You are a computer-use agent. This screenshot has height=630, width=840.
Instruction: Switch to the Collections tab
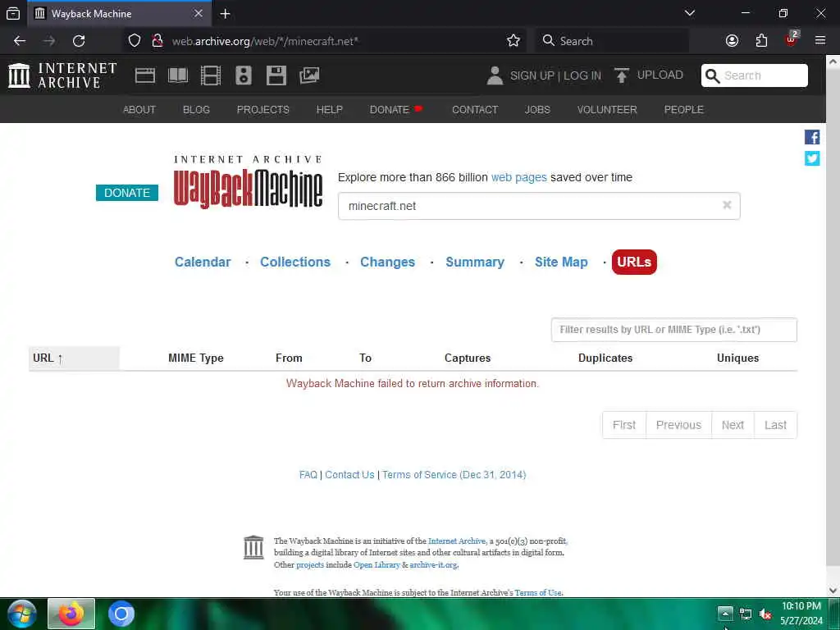(x=295, y=262)
